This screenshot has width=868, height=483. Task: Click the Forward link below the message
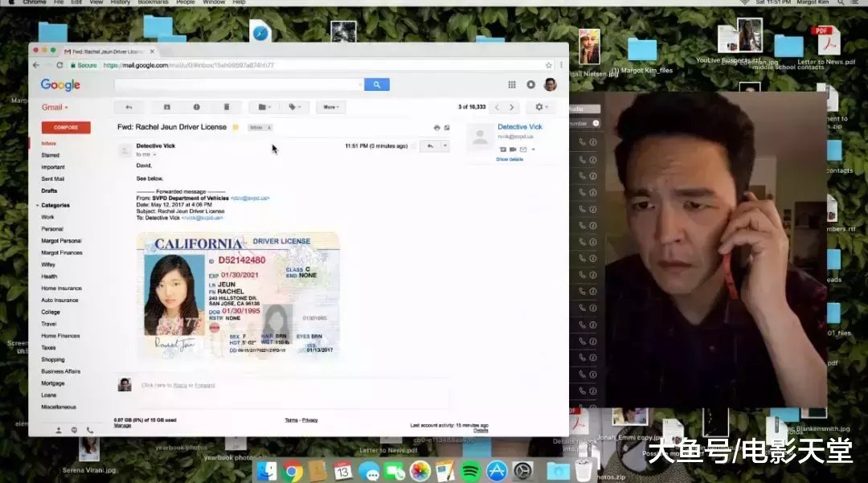click(x=204, y=385)
